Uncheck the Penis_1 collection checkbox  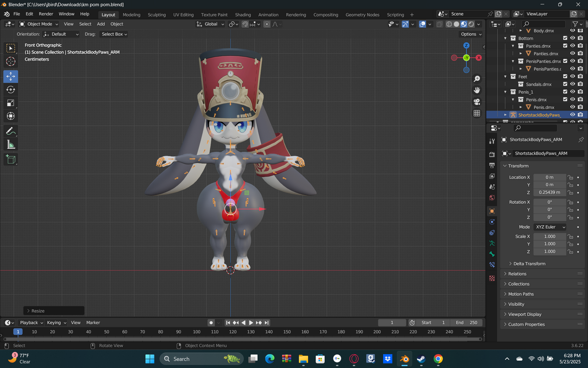click(x=565, y=92)
